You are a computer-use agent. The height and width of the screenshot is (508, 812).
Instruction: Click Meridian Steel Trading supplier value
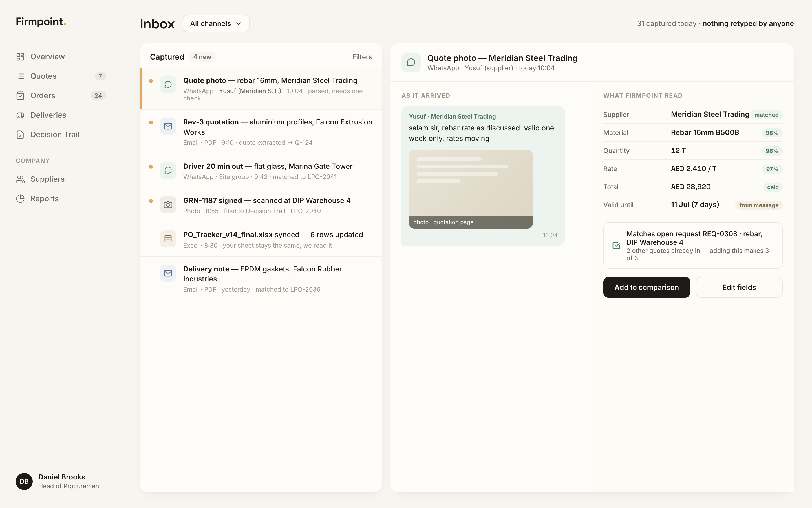click(710, 114)
